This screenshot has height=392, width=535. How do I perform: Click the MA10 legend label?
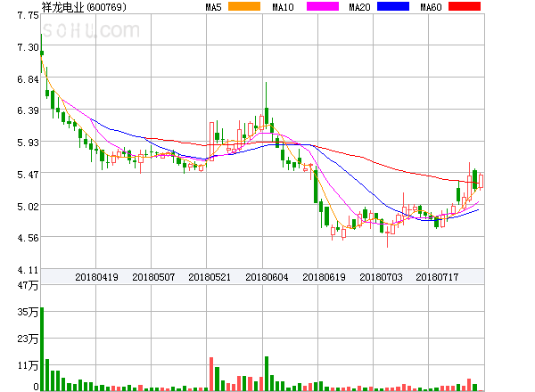click(283, 7)
